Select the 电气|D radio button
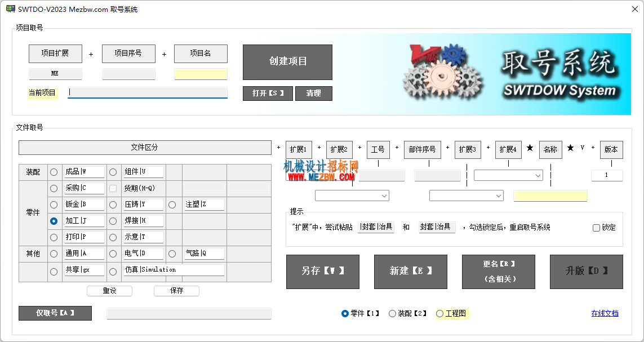Image resolution: width=644 pixels, height=342 pixels. (x=113, y=254)
